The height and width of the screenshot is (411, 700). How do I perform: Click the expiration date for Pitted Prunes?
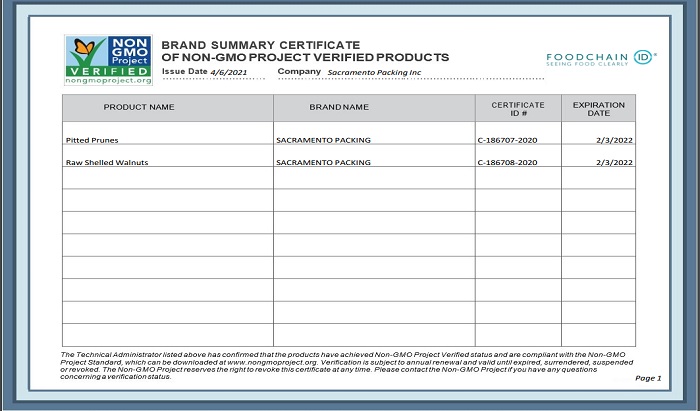(x=614, y=140)
